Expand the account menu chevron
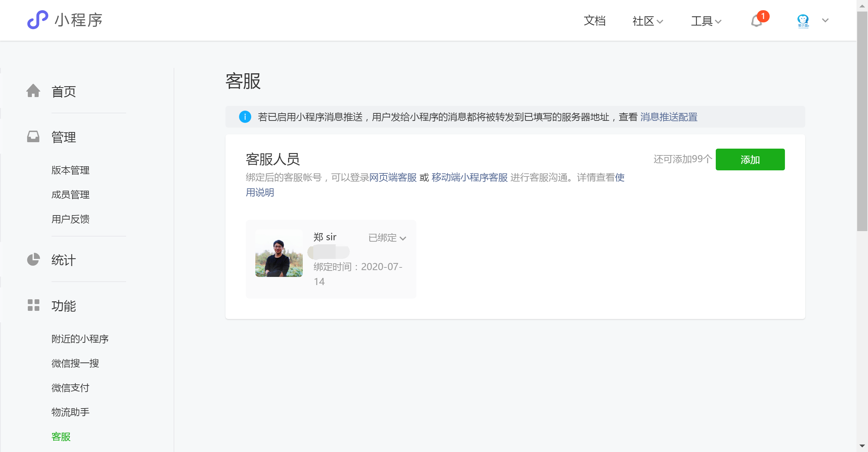The height and width of the screenshot is (452, 868). click(825, 20)
